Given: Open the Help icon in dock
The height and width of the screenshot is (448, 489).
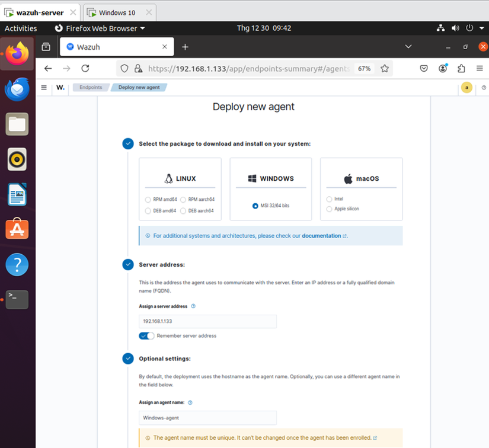Looking at the screenshot, I should point(17,265).
